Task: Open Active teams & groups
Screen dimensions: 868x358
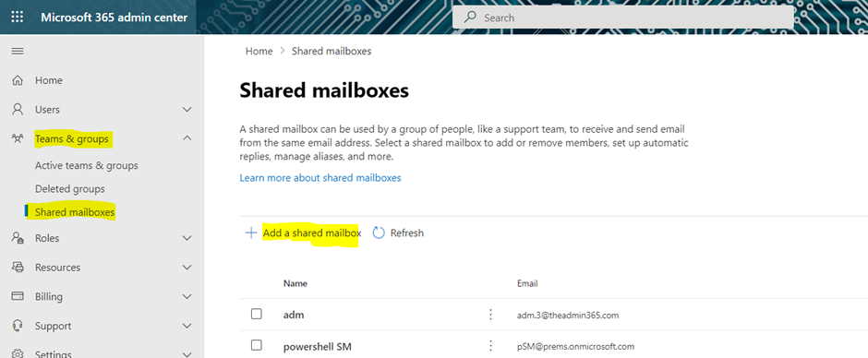Action: coord(87,165)
